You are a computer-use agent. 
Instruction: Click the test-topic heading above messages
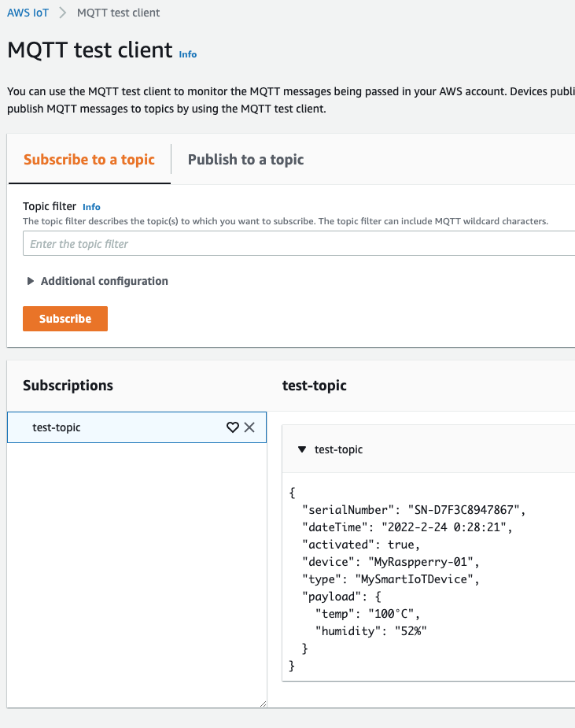(314, 386)
